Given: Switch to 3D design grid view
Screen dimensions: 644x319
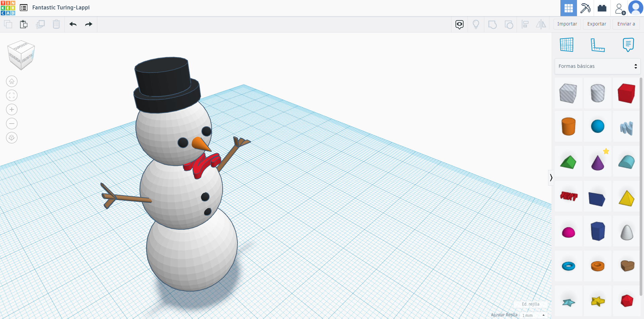Looking at the screenshot, I should pyautogui.click(x=569, y=8).
